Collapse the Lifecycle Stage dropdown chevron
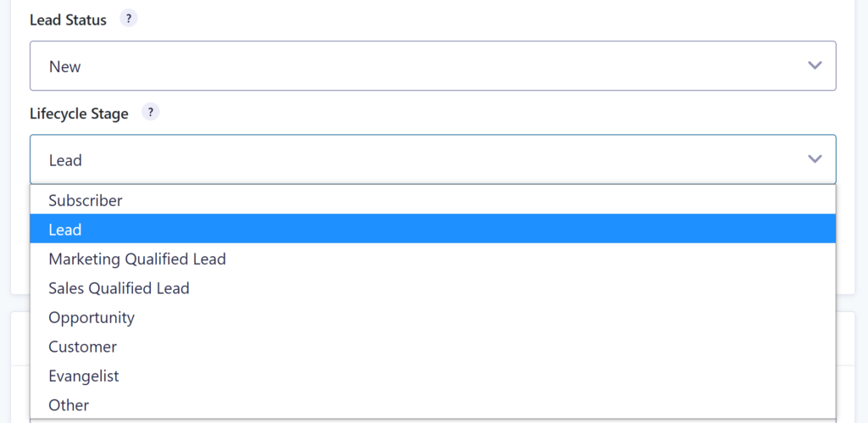 pos(815,159)
